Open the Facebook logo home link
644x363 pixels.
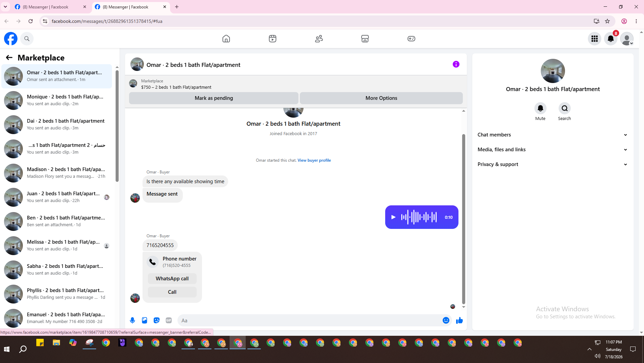[x=11, y=39]
